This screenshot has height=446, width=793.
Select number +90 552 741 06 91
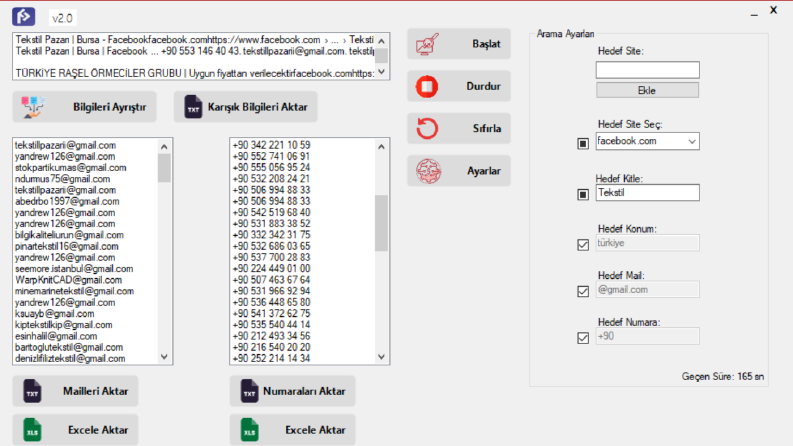(x=271, y=156)
